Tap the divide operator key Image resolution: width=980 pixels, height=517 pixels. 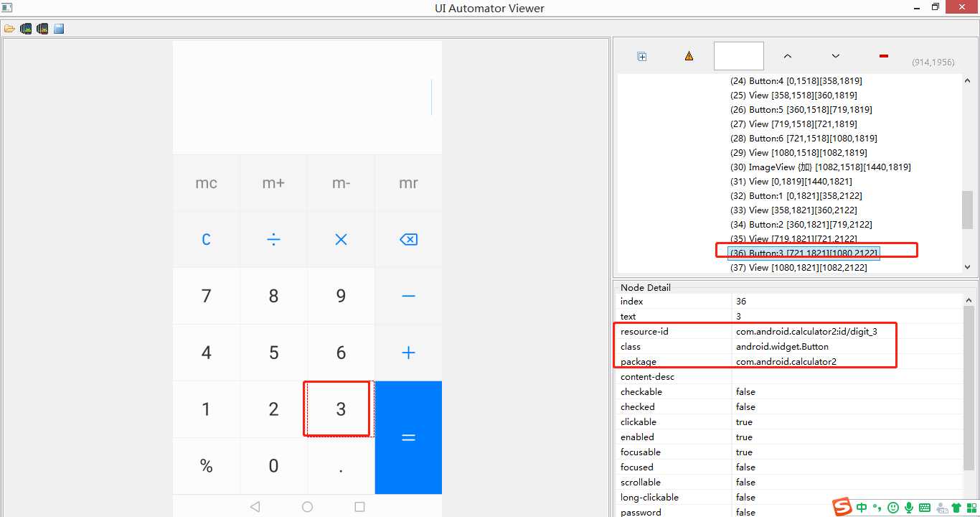[273, 239]
